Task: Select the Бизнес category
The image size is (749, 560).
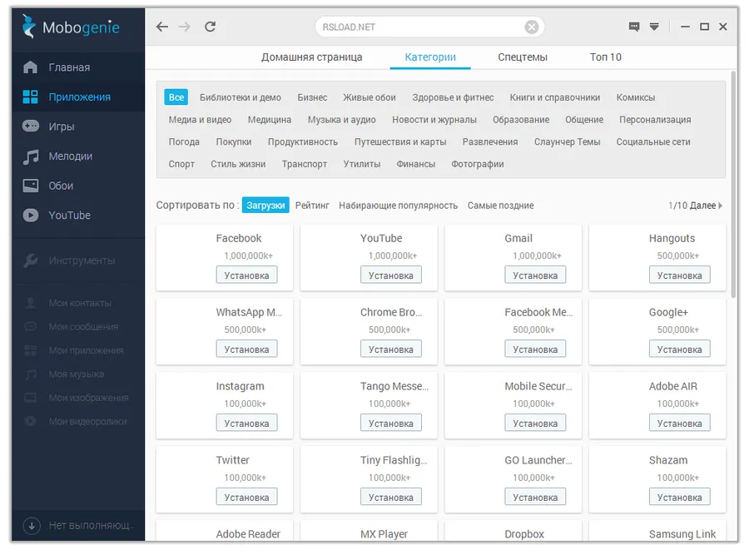Action: coord(312,97)
